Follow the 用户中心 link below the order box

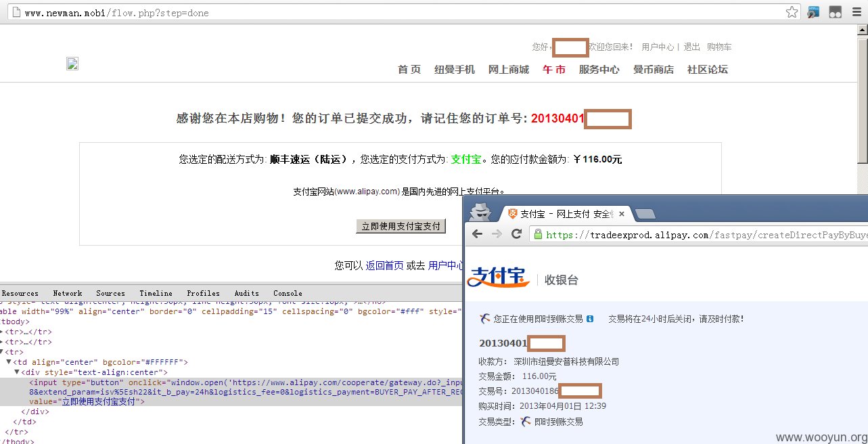pyautogui.click(x=446, y=266)
